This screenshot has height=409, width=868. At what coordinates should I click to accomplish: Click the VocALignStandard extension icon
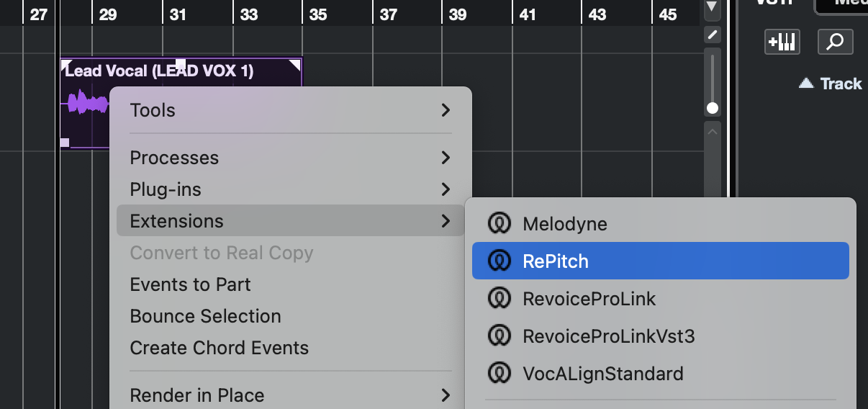pyautogui.click(x=497, y=374)
